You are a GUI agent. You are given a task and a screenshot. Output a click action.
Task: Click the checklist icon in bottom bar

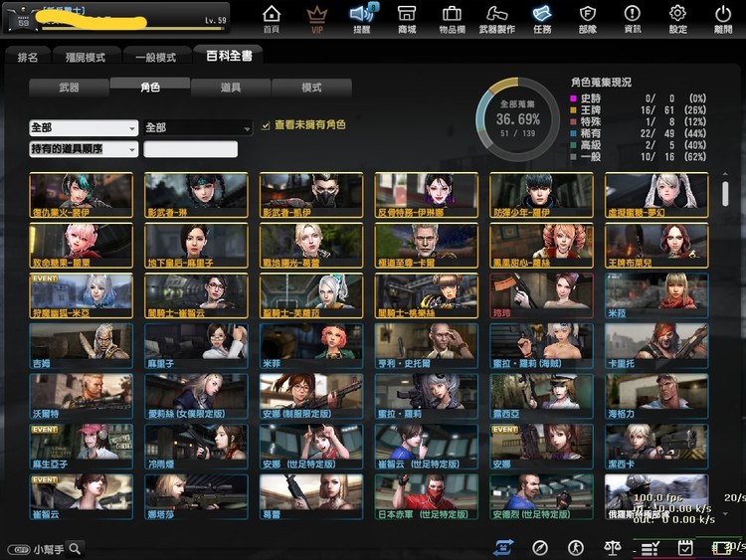[650, 549]
